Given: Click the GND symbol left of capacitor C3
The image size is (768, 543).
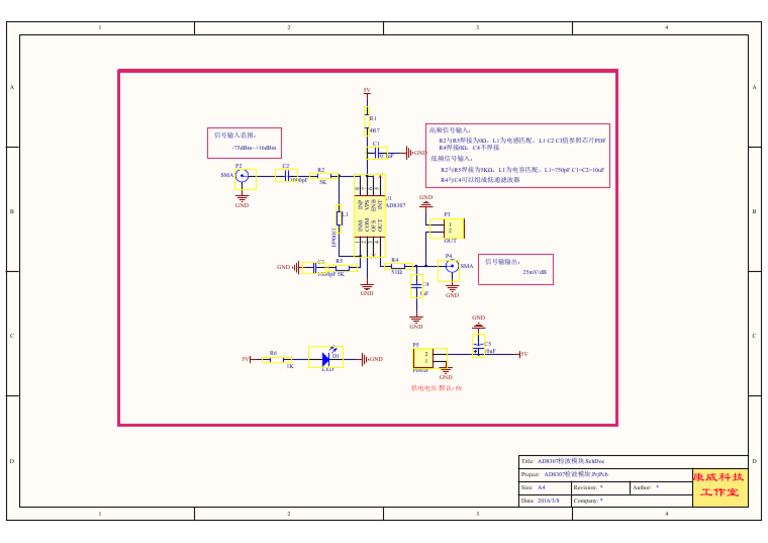Looking at the screenshot, I should (288, 267).
